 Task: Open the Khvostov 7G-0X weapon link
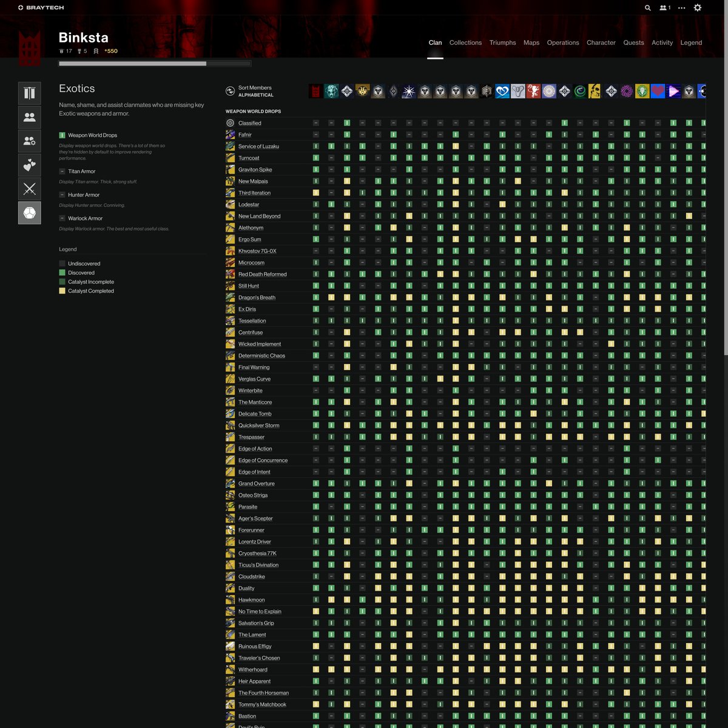[257, 251]
